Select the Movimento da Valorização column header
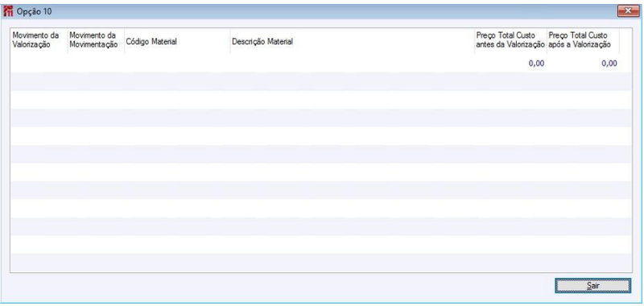The width and height of the screenshot is (644, 306). click(x=39, y=41)
